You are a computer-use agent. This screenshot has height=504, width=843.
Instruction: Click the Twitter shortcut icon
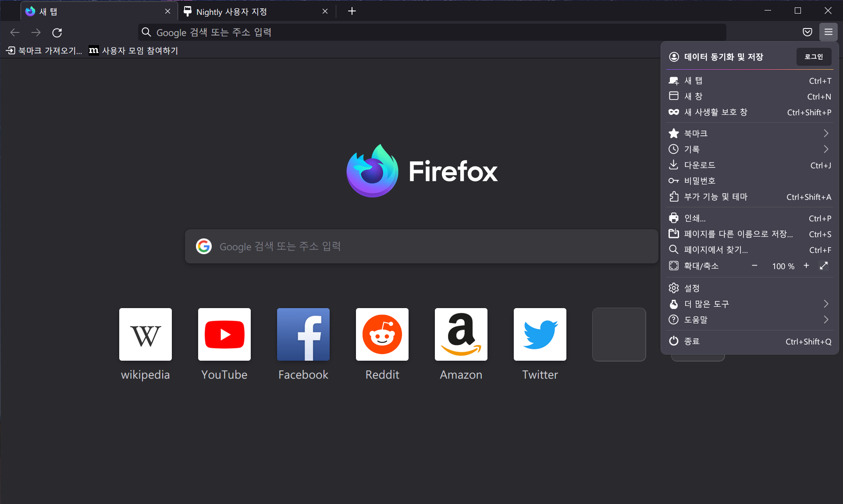pyautogui.click(x=539, y=334)
